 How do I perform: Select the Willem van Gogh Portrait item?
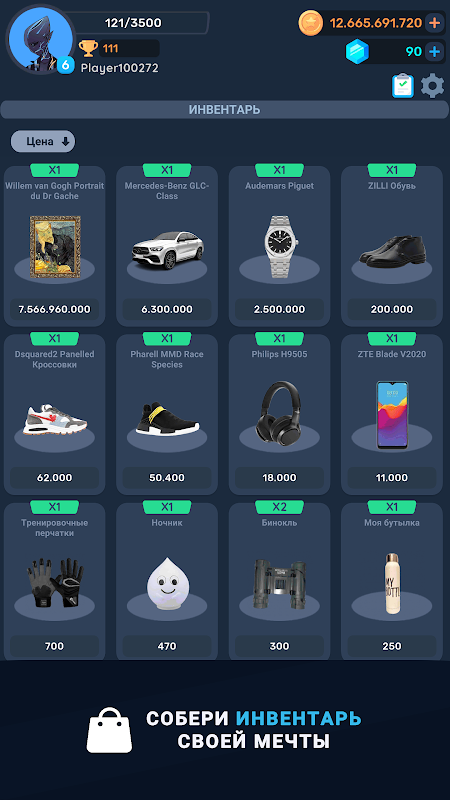(x=55, y=246)
